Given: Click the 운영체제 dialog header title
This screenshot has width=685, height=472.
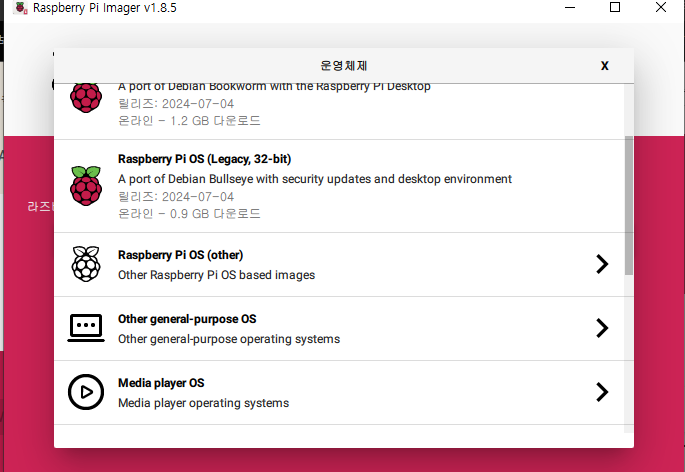Looking at the screenshot, I should 344,66.
